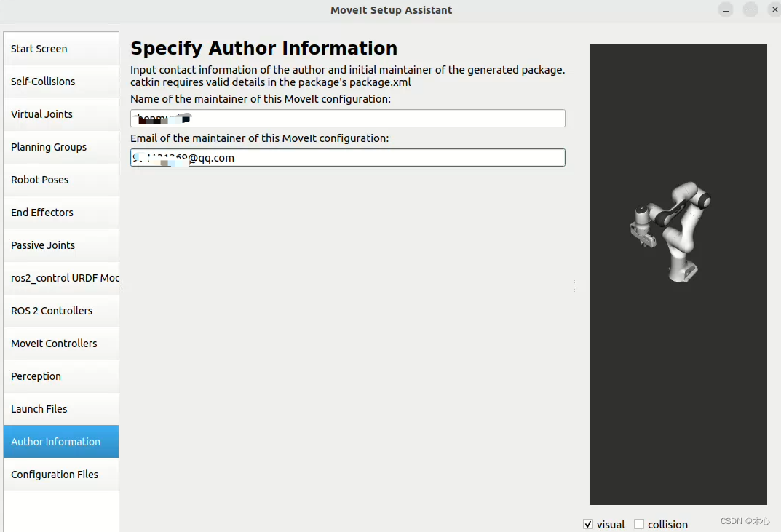This screenshot has height=532, width=781.
Task: Select highlighted Author Information step
Action: tap(60, 442)
